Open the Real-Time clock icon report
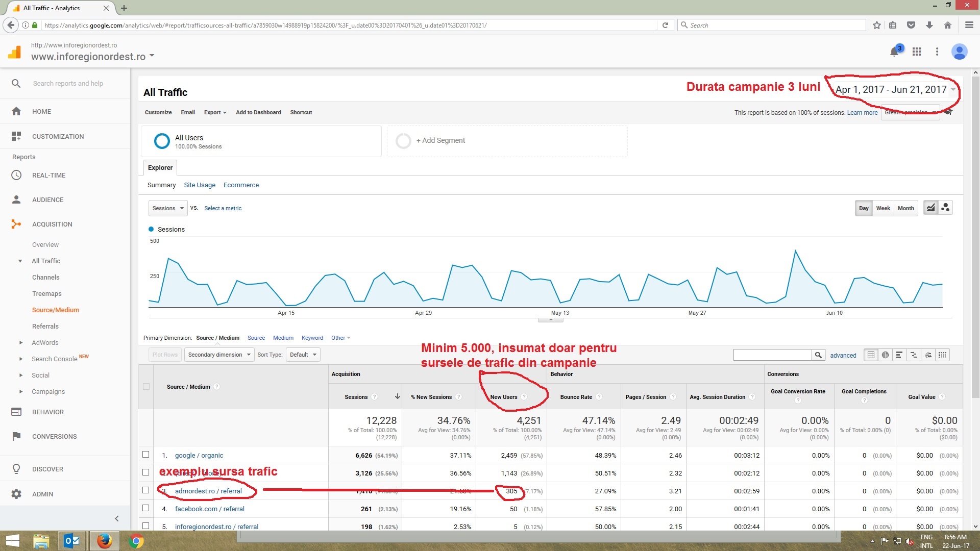The width and height of the screenshot is (980, 551). (16, 175)
